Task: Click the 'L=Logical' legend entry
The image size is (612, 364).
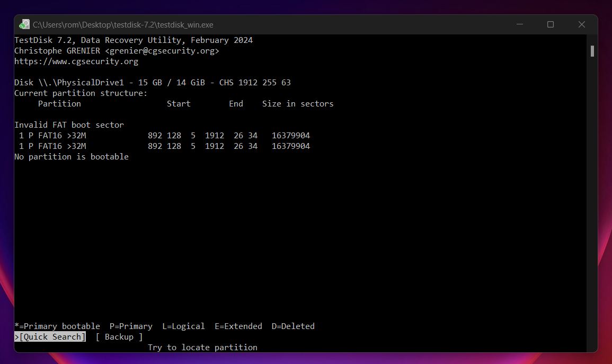Action: click(183, 326)
